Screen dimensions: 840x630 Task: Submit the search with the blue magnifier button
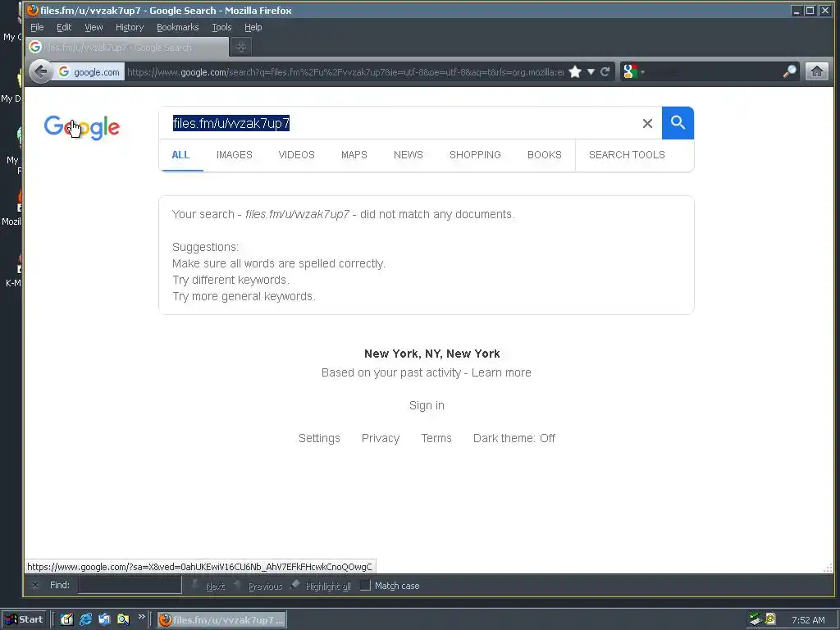coord(678,123)
